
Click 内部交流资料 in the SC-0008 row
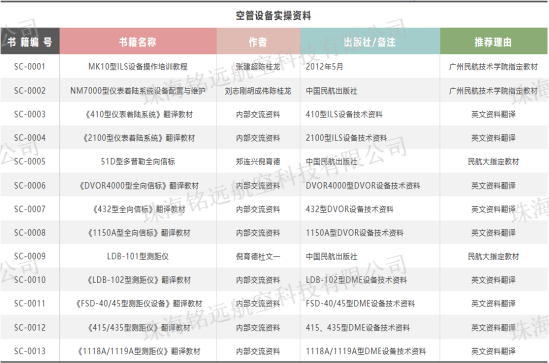258,232
